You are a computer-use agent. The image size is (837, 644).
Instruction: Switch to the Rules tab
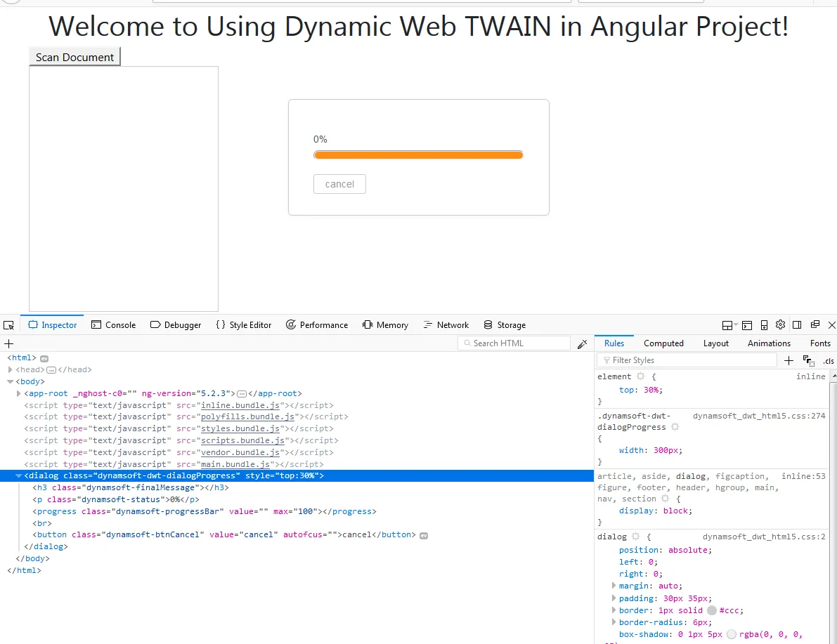(614, 343)
